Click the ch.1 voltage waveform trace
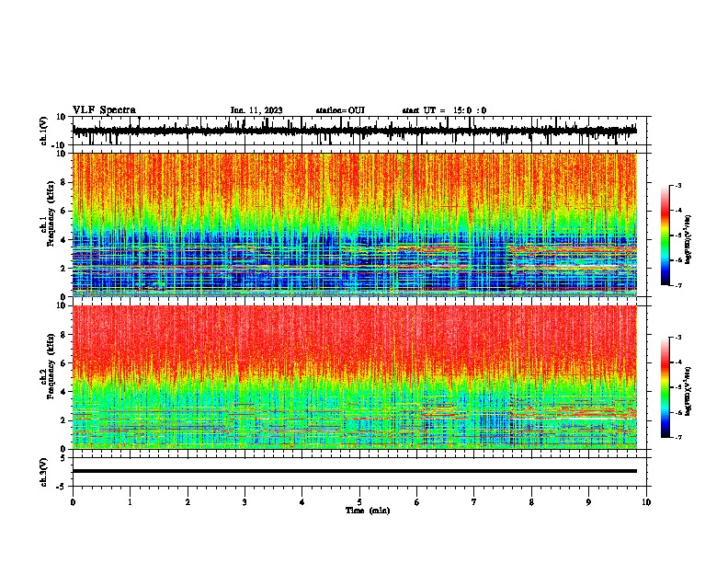 pyautogui.click(x=355, y=131)
